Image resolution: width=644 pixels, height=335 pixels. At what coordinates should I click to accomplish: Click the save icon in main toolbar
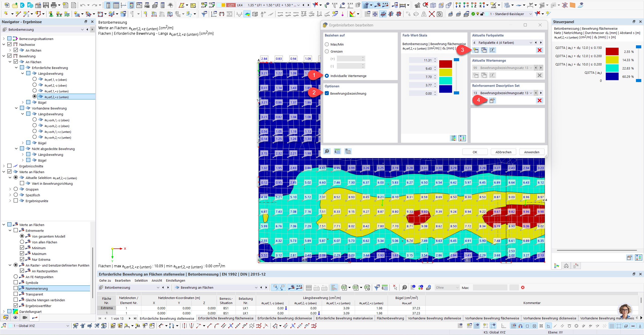point(46,5)
